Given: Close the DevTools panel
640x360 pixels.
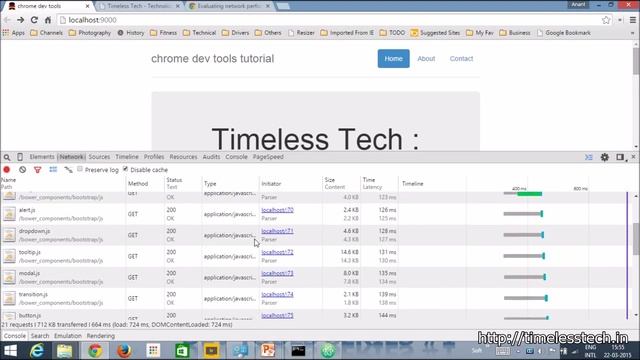Looking at the screenshot, I should (x=633, y=157).
